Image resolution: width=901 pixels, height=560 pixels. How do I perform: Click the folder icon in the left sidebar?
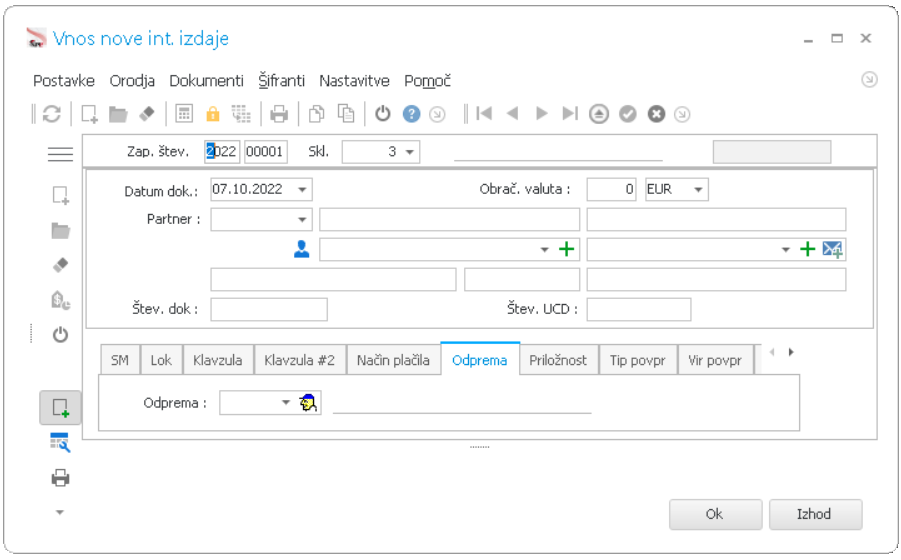[60, 231]
